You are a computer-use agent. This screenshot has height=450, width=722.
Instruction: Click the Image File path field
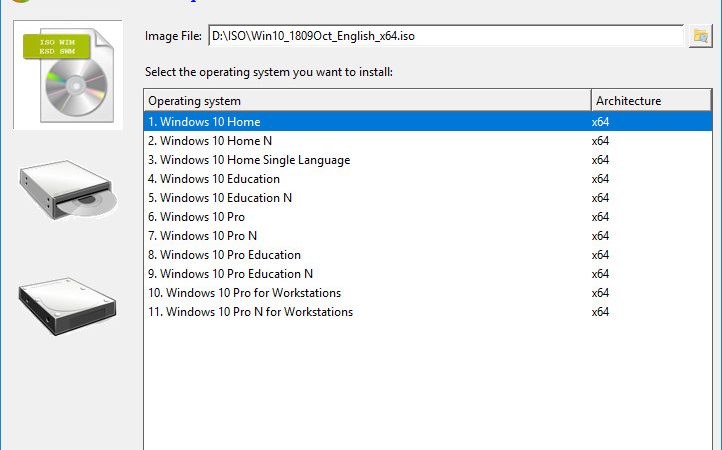click(446, 36)
